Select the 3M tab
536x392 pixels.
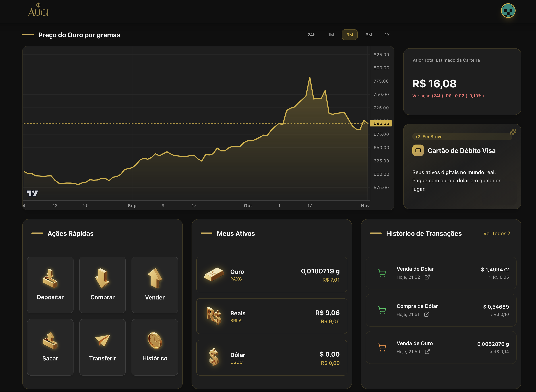click(x=350, y=35)
